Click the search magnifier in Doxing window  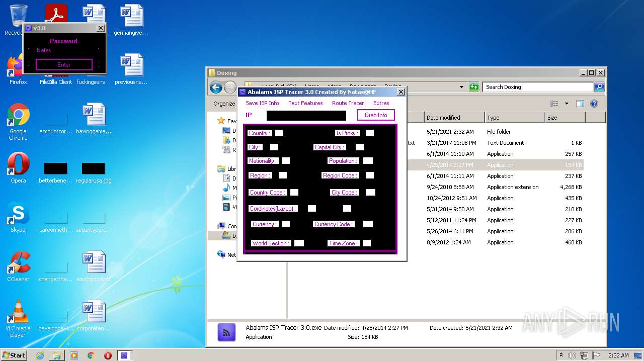point(599,87)
